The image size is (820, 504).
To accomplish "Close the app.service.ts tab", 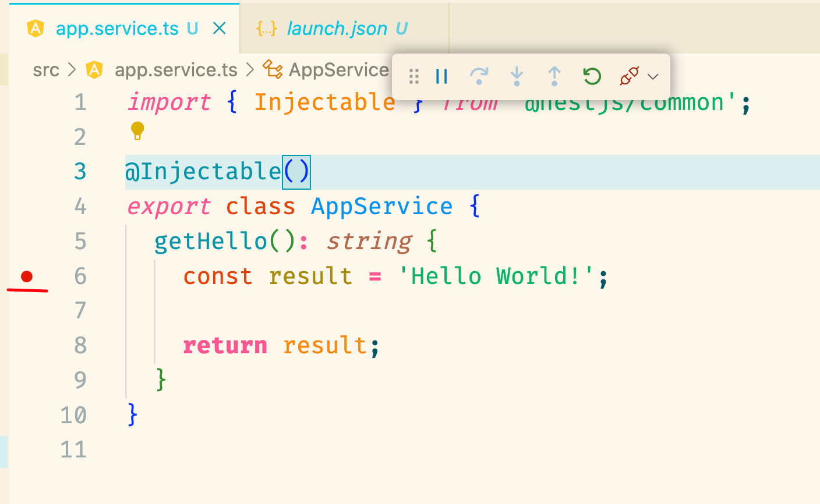I will (x=220, y=28).
